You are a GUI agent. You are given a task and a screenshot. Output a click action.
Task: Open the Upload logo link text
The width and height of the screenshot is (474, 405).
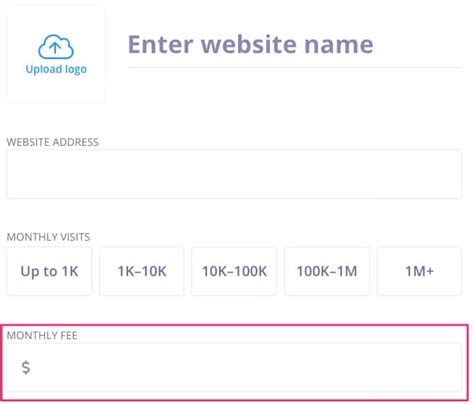[56, 69]
